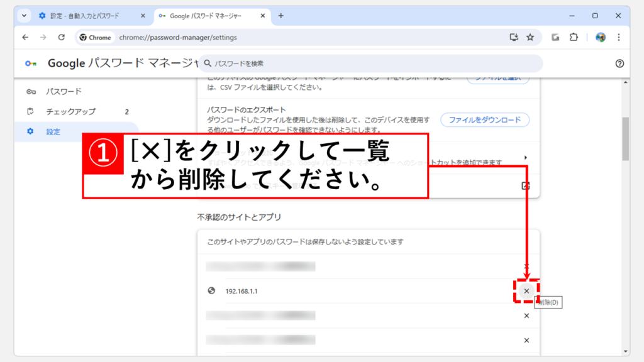Go back to the previous page
The width and height of the screenshot is (644, 362).
click(25, 38)
